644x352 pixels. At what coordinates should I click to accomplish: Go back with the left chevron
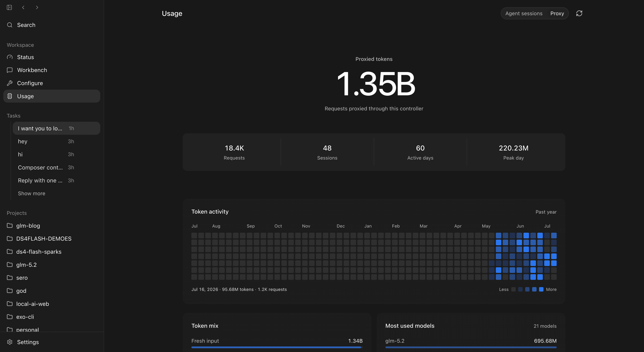pyautogui.click(x=23, y=8)
